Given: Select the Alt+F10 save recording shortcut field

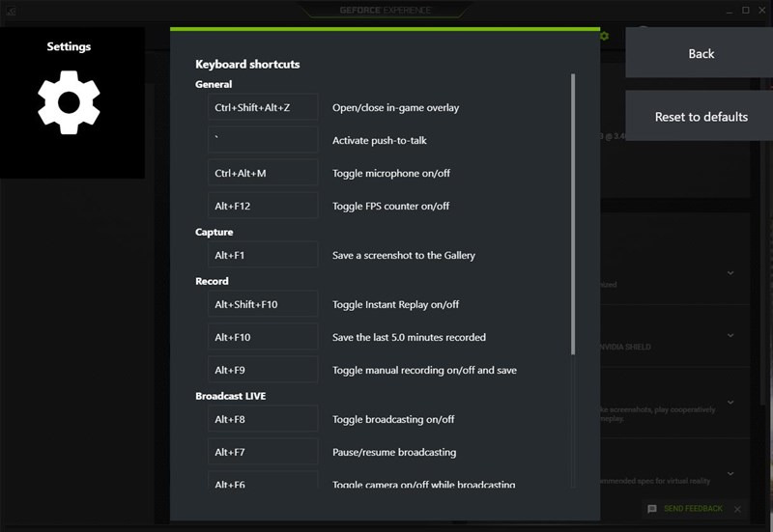Looking at the screenshot, I should click(x=263, y=337).
